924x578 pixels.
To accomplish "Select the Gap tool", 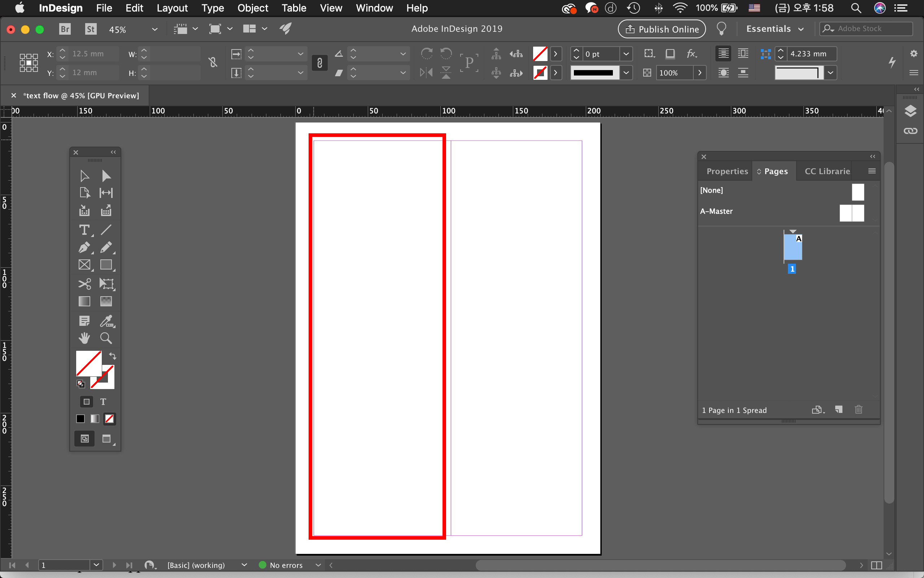I will click(x=106, y=193).
